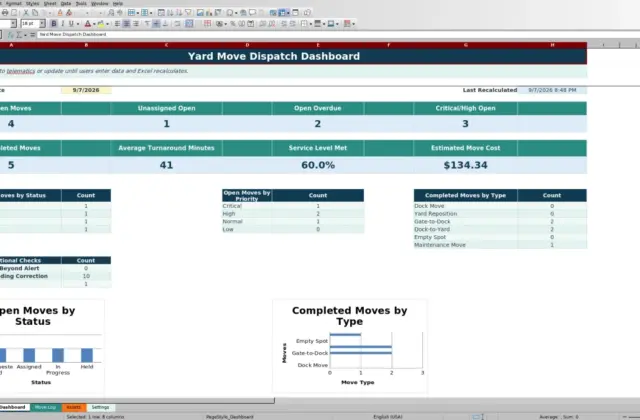
Task: Toggle Align Right
Action: [x=136, y=24]
